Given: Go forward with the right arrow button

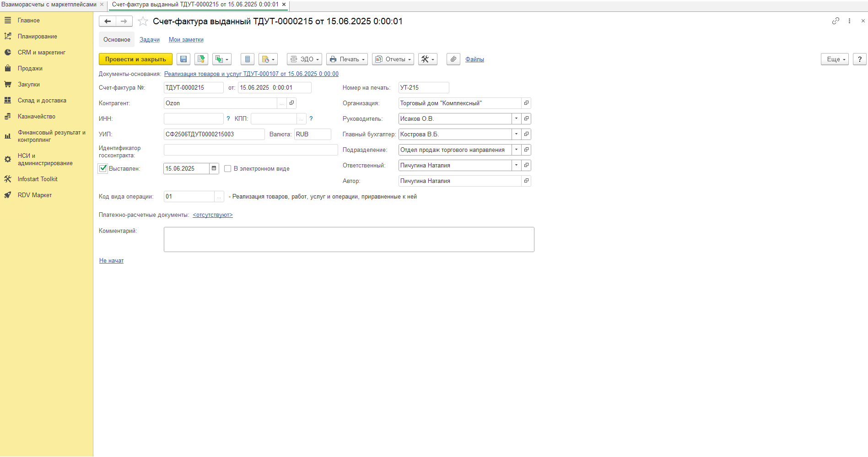Looking at the screenshot, I should (124, 21).
